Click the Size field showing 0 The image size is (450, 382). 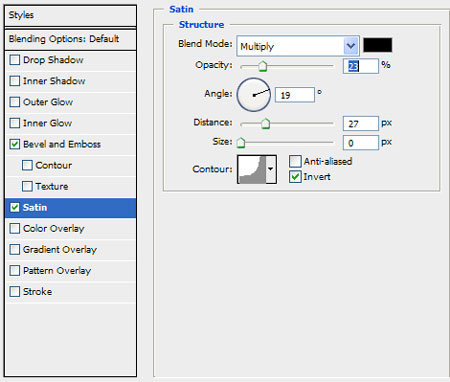coord(361,143)
